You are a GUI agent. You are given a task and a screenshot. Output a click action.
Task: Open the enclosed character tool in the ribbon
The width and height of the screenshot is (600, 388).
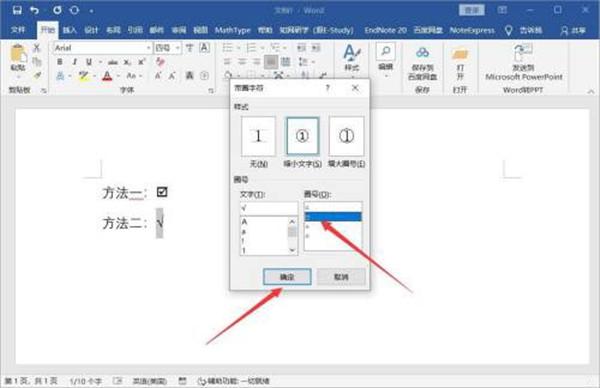pos(204,76)
